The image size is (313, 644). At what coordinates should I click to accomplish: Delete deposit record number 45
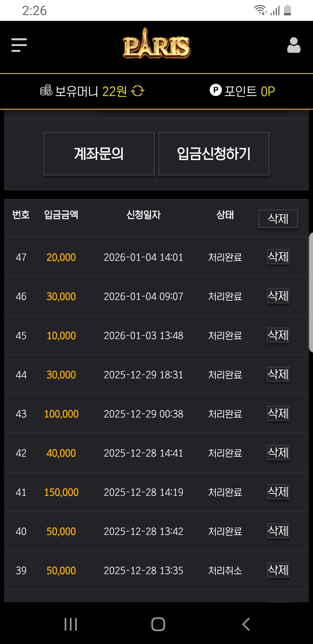click(278, 335)
